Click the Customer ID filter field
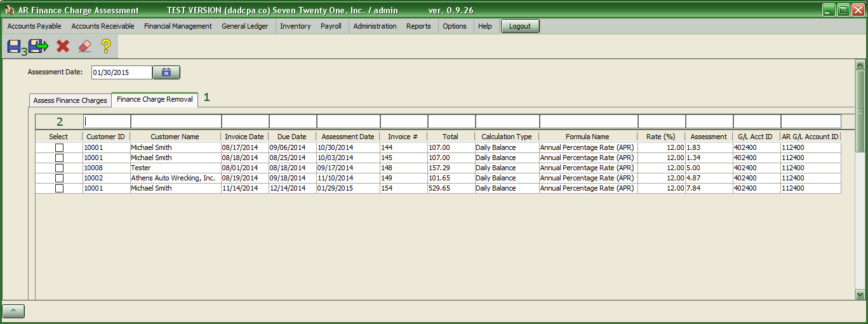The image size is (868, 324). (107, 121)
